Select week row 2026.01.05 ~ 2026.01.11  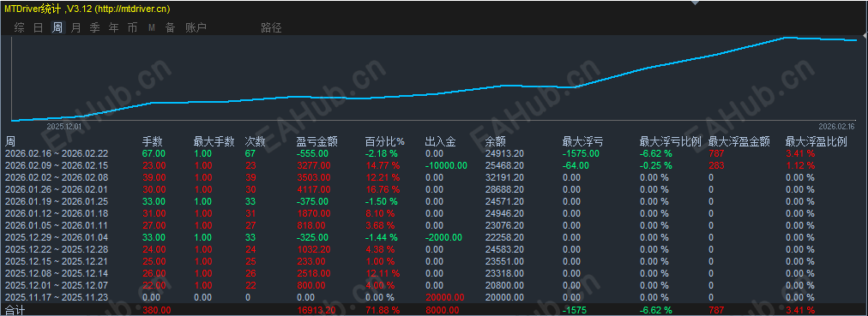pyautogui.click(x=434, y=225)
